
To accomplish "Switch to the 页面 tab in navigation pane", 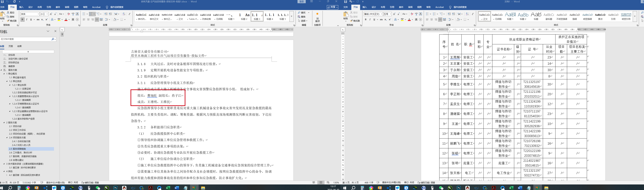I will (x=11, y=46).
